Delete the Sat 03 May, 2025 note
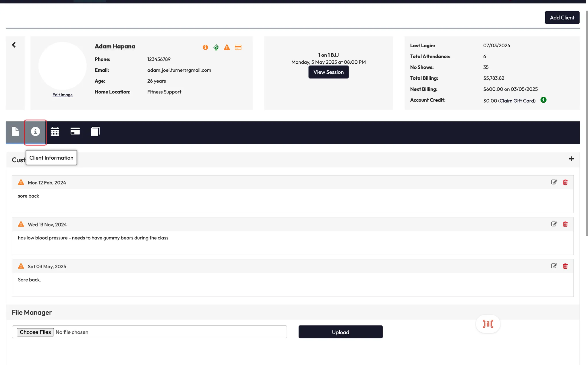 (x=565, y=266)
